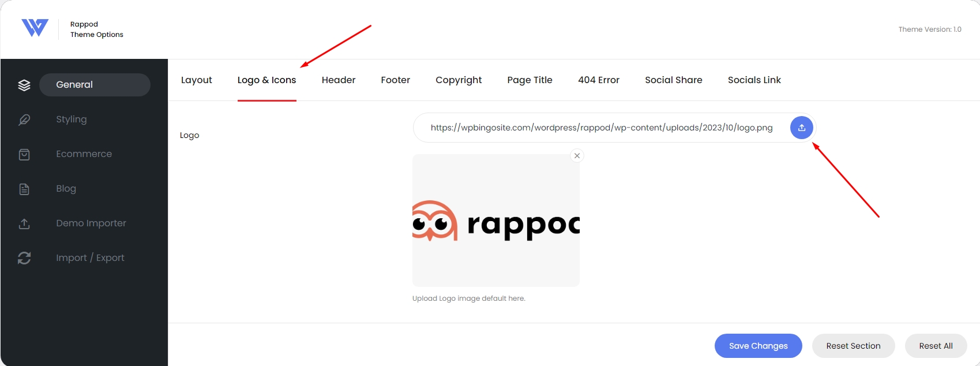Click the Save Changes button
Screen dimensions: 980x366
click(x=759, y=346)
